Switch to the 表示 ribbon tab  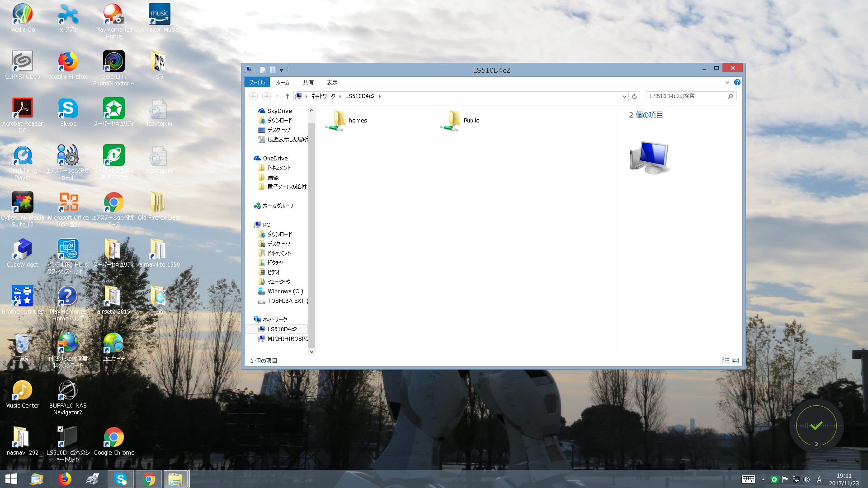332,82
